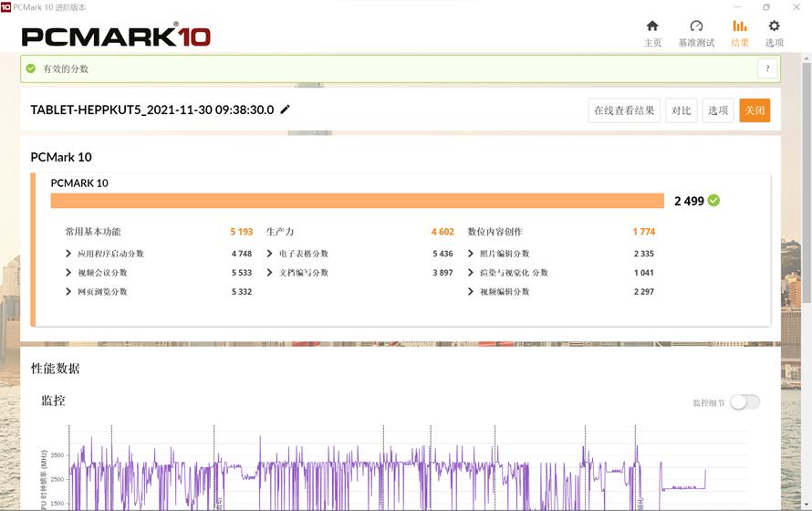This screenshot has height=511, width=812.
Task: Select the 结果 results chart icon
Action: point(740,26)
